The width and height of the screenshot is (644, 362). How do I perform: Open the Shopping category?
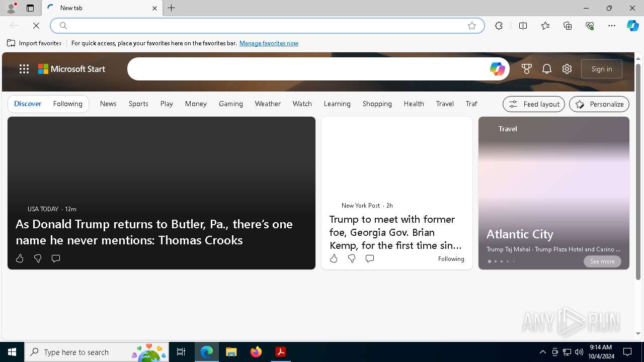click(x=377, y=104)
